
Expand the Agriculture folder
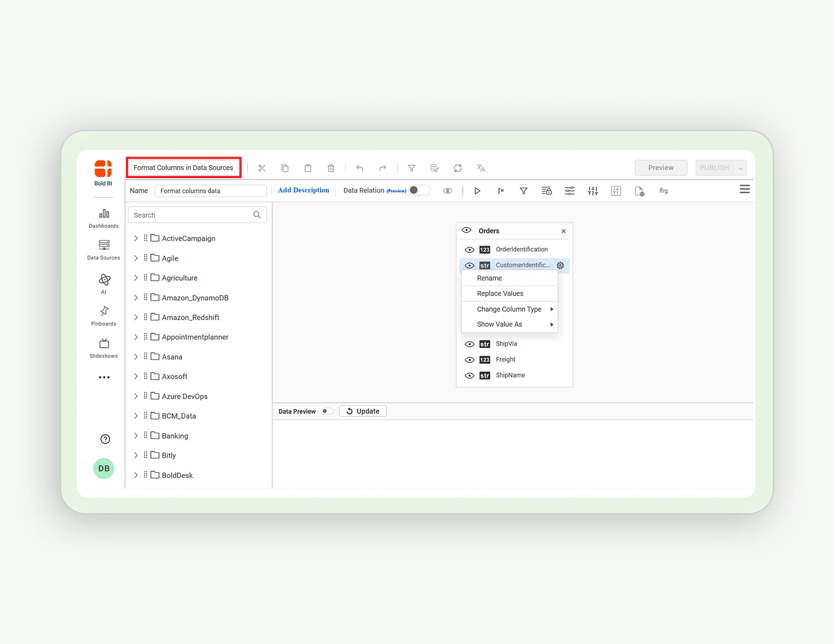[136, 277]
